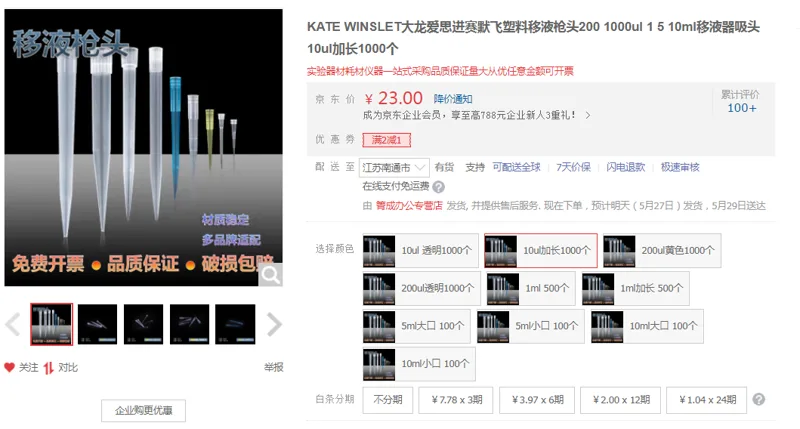
Task: Click the 企业购更优惠 button
Action: coord(143,411)
